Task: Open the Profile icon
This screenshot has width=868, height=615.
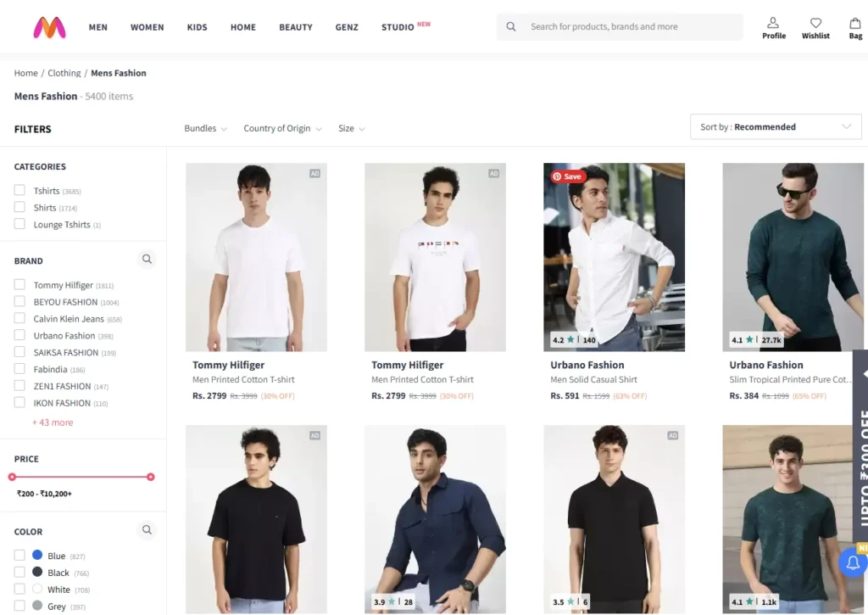Action: coord(773,28)
